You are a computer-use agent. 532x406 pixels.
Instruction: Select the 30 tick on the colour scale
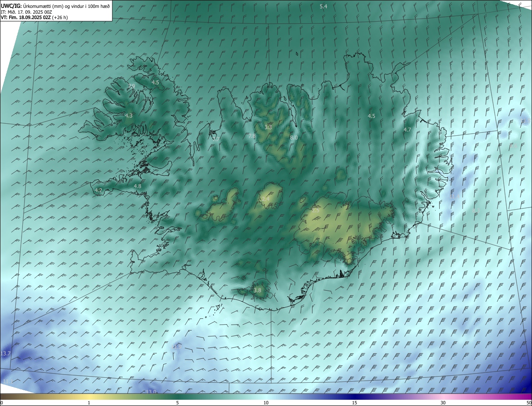click(x=443, y=403)
